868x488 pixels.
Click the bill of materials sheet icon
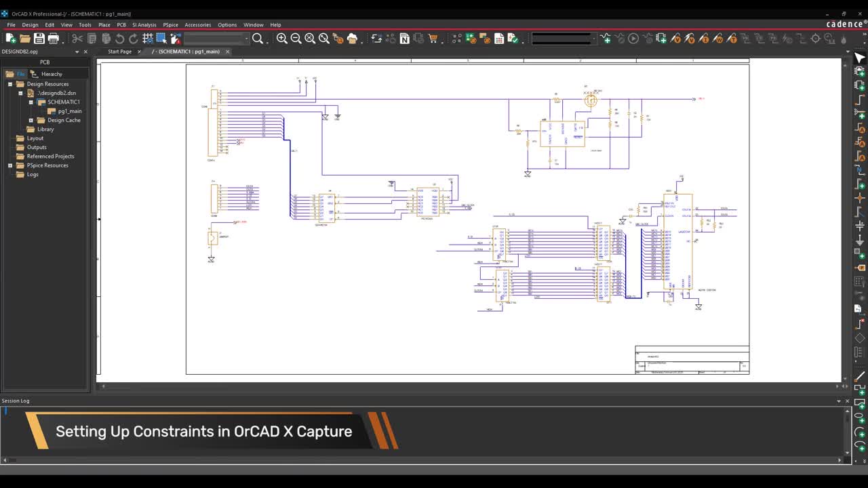[x=499, y=39]
